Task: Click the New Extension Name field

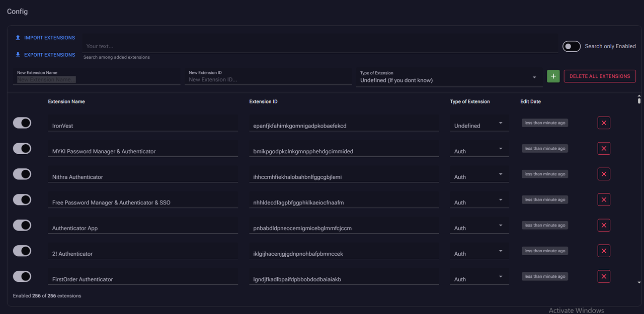Action: [x=97, y=79]
